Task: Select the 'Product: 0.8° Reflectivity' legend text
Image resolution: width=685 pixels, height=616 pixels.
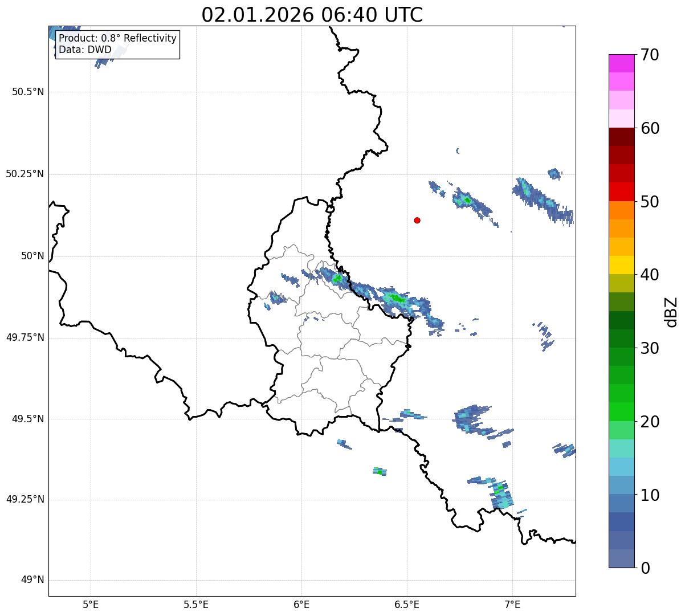Action: click(x=118, y=38)
